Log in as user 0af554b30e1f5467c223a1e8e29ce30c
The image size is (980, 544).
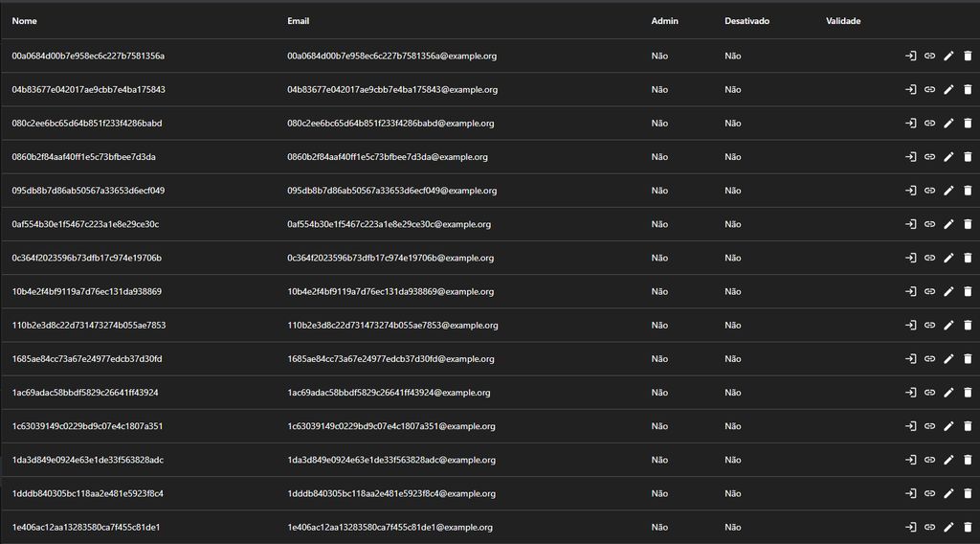click(911, 224)
